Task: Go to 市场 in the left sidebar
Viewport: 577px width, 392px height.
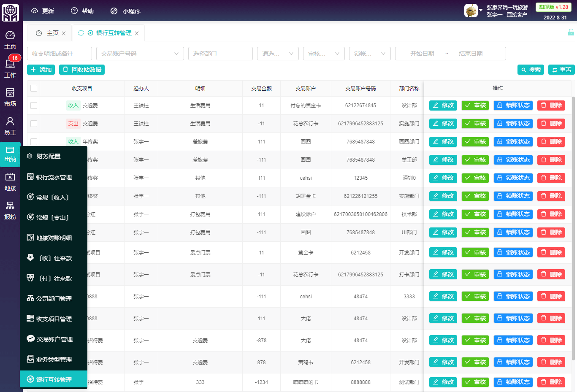Action: click(10, 97)
